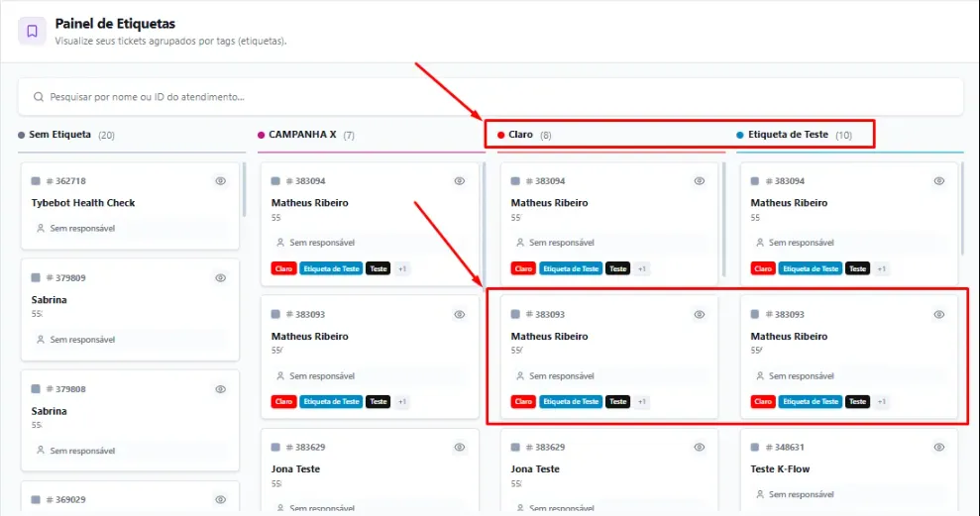This screenshot has width=980, height=516.
Task: Click channel icon next to #369029
Action: point(36,500)
